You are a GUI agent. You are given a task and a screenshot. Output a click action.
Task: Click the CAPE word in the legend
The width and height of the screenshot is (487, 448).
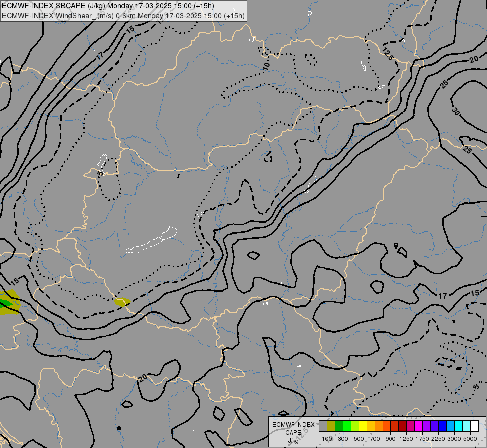click(293, 433)
